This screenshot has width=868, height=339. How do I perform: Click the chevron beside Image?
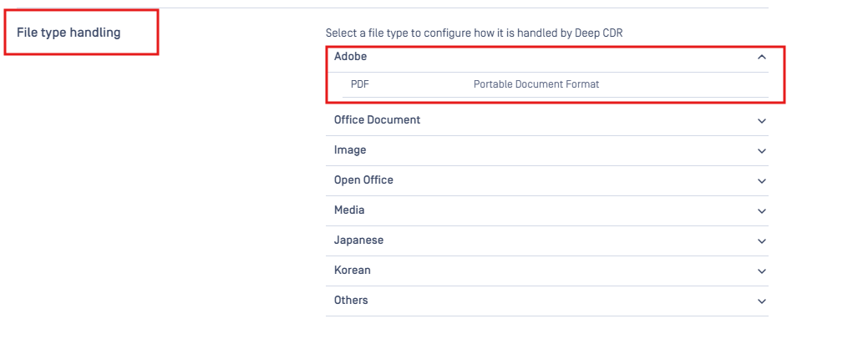[762, 150]
